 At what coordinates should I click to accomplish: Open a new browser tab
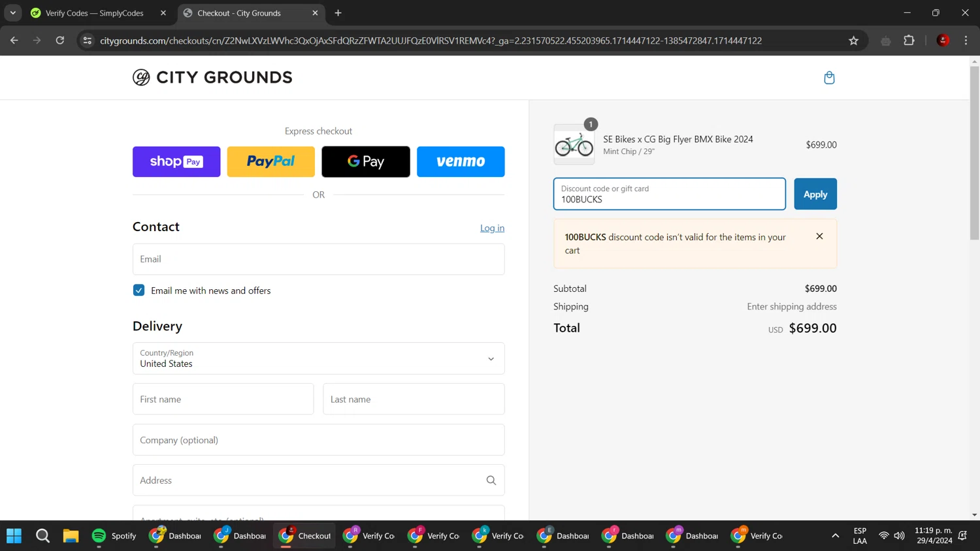coord(338,13)
